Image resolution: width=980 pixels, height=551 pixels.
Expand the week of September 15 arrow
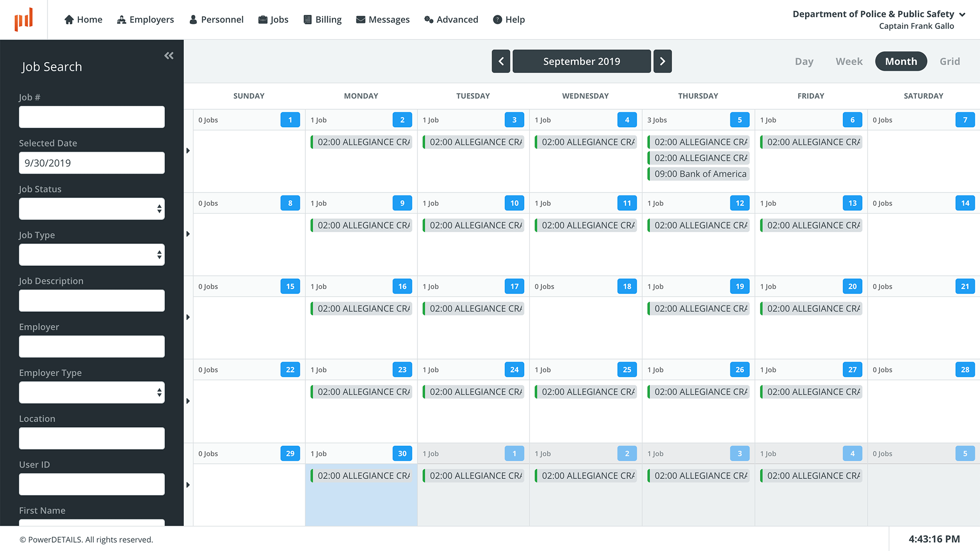click(x=188, y=317)
